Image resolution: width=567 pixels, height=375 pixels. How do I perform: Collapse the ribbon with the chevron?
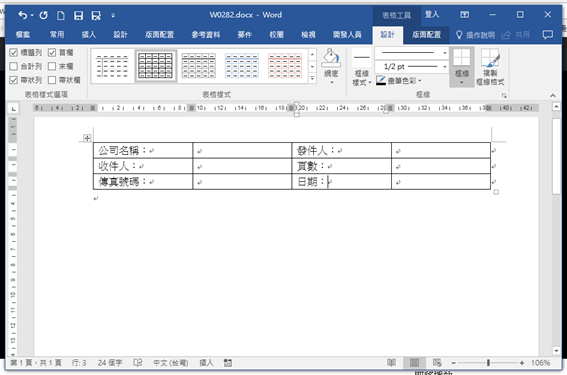[553, 95]
